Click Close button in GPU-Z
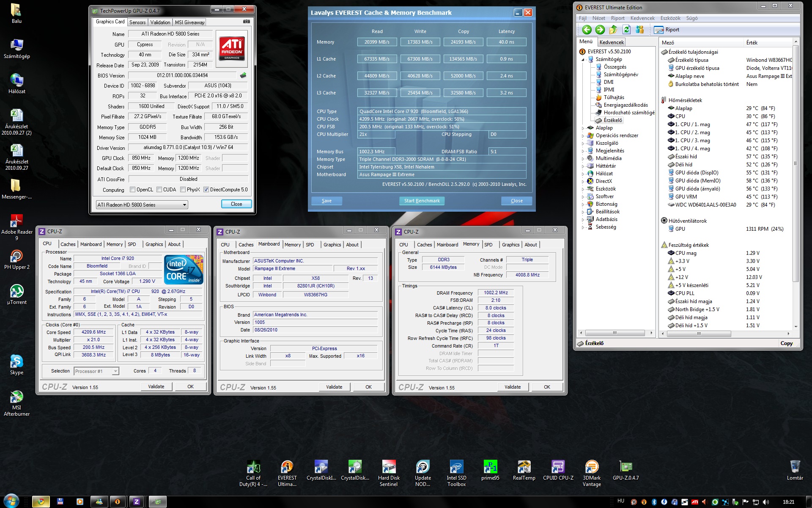812x508 pixels. coord(236,204)
